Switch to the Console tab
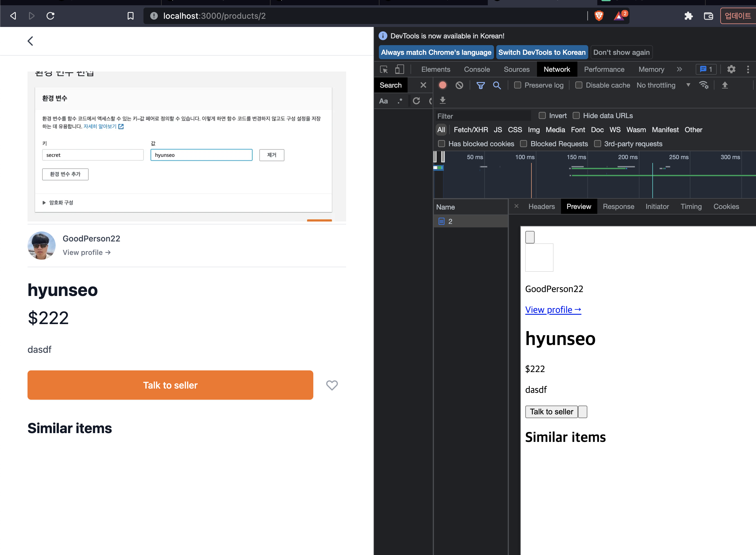This screenshot has width=756, height=555. point(477,69)
